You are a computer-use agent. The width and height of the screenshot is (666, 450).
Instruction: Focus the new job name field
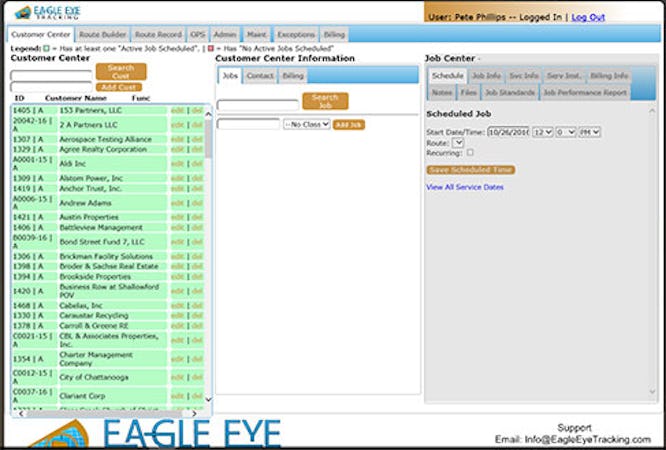point(248,124)
